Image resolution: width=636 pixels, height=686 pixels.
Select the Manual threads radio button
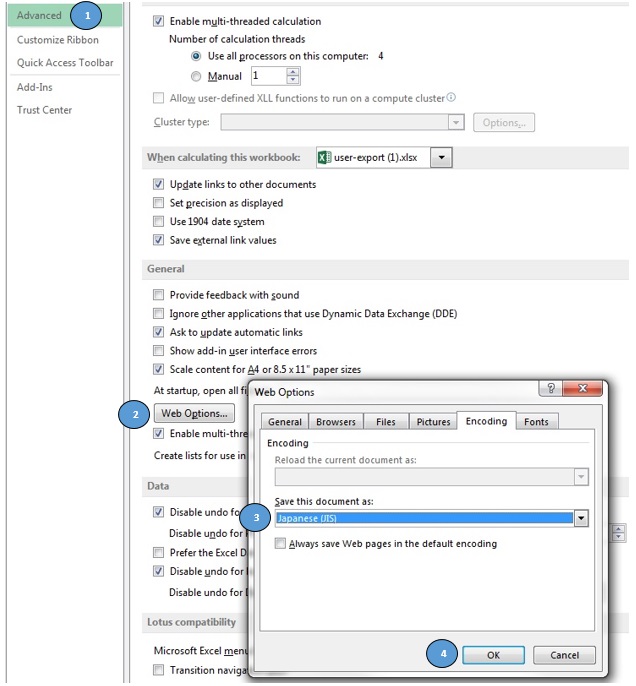point(195,76)
